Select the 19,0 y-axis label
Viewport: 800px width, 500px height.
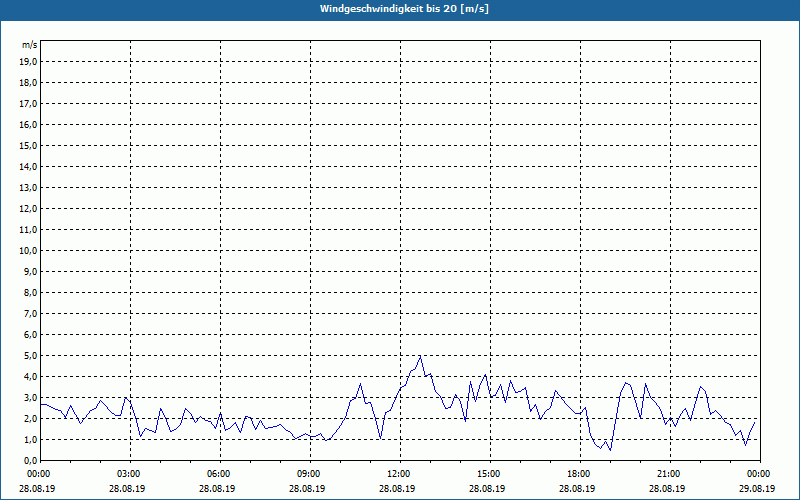[x=29, y=62]
